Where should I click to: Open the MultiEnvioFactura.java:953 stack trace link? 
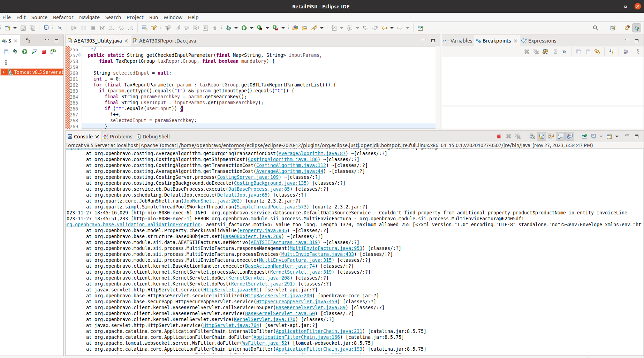click(x=326, y=248)
